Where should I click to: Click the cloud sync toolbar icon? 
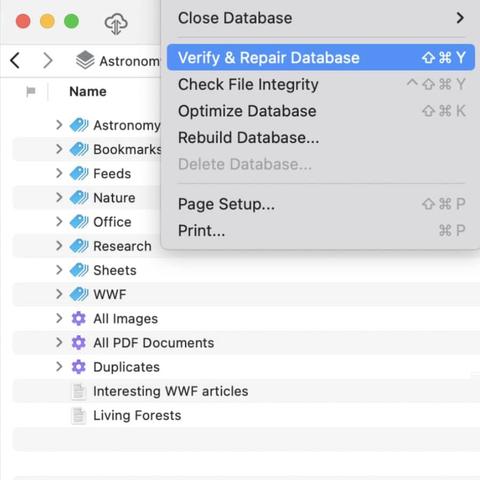coord(116,24)
